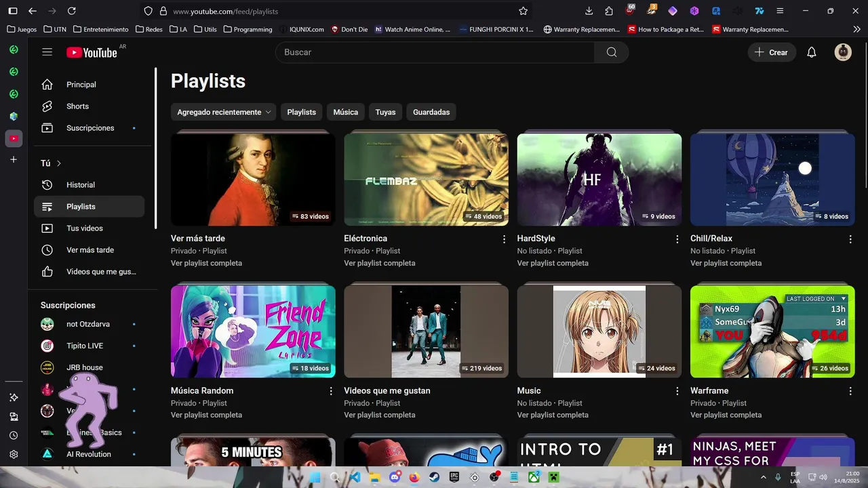Open the Warframe playlist thumbnail
Image resolution: width=868 pixels, height=488 pixels.
(772, 331)
